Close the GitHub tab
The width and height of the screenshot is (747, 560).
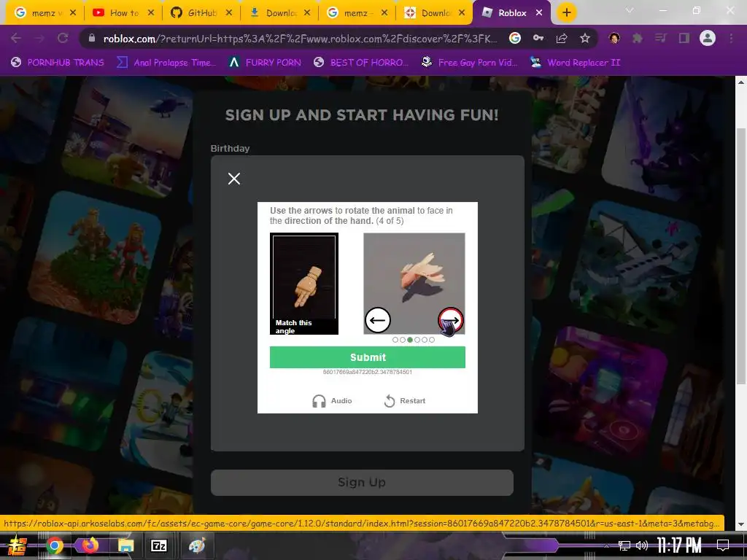pos(228,13)
